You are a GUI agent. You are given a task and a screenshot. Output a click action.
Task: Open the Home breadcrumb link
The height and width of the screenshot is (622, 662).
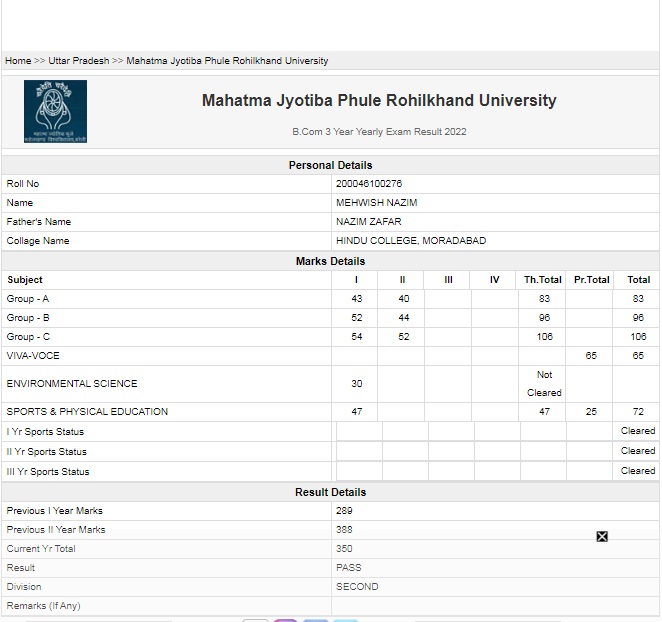point(18,61)
